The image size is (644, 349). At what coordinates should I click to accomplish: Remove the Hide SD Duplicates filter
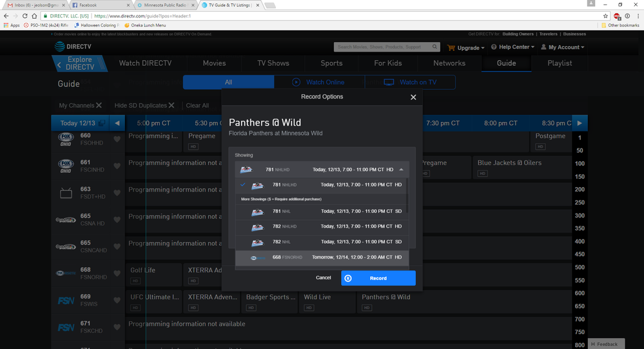[x=171, y=105]
